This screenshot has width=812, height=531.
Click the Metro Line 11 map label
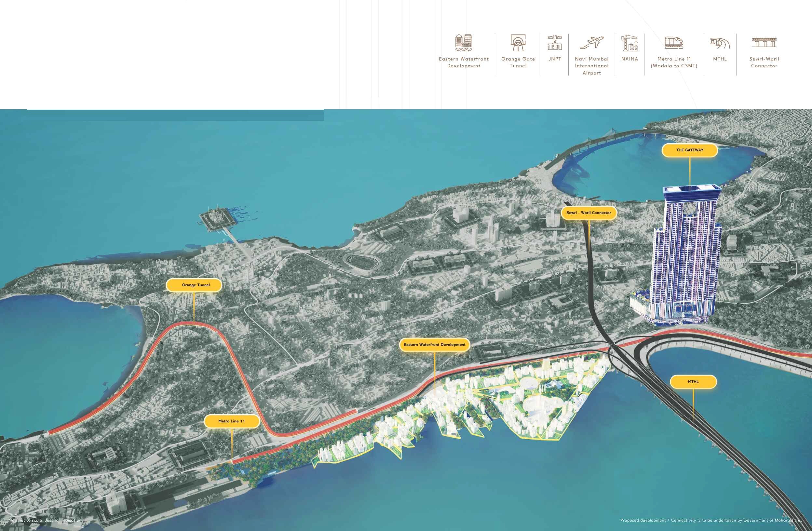click(232, 421)
